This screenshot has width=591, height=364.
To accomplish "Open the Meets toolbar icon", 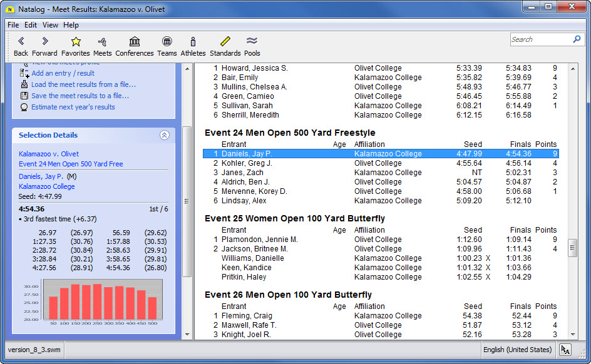I will (102, 42).
